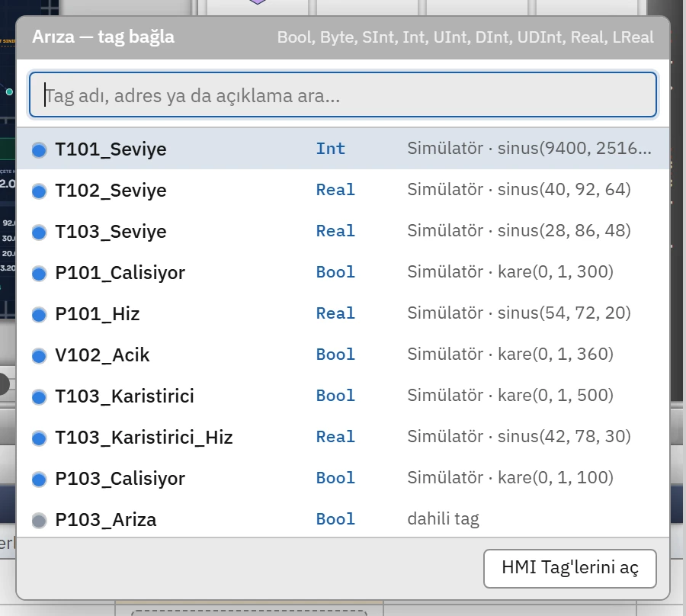The image size is (686, 616).
Task: Click gray status dot beside P103_Ariza
Action: [x=39, y=520]
